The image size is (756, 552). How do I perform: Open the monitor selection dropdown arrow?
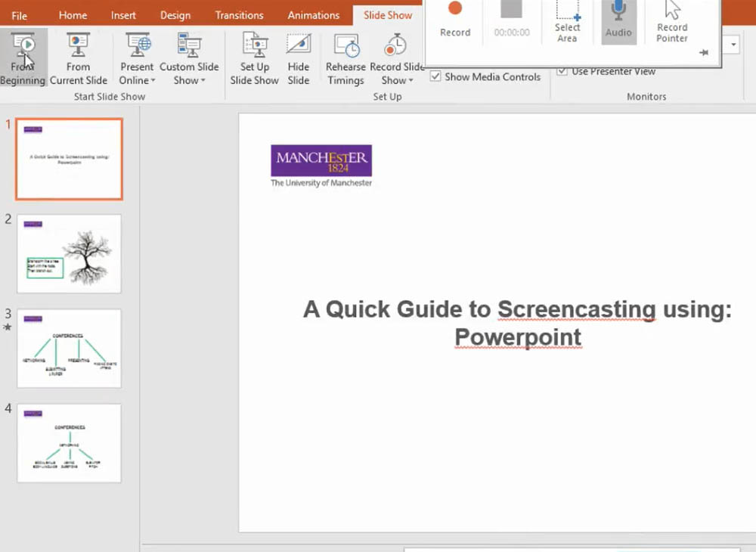click(733, 45)
